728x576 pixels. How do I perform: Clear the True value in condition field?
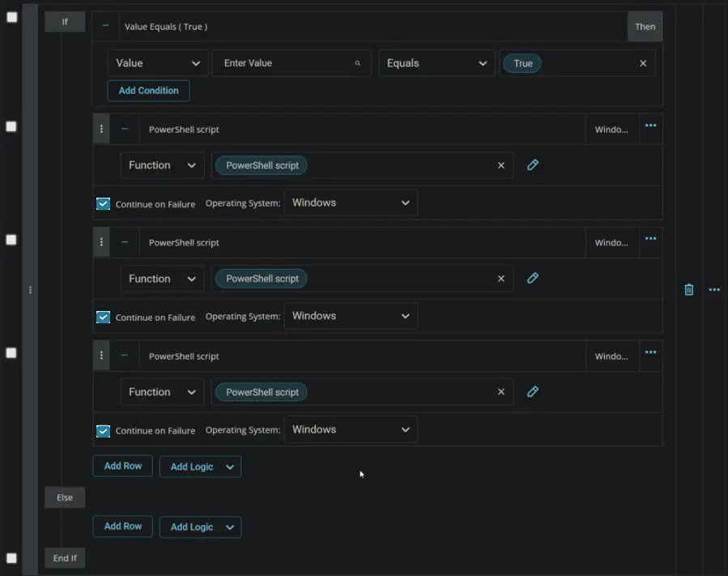pyautogui.click(x=643, y=63)
